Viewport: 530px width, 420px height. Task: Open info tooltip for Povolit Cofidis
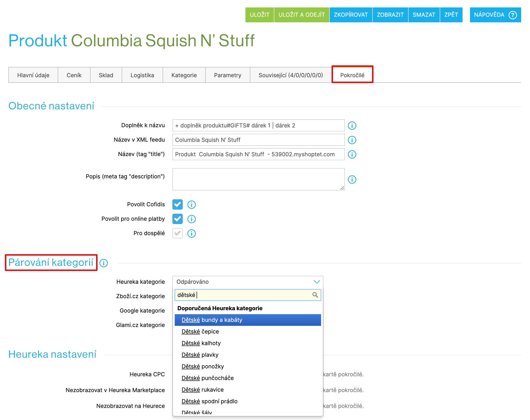191,204
